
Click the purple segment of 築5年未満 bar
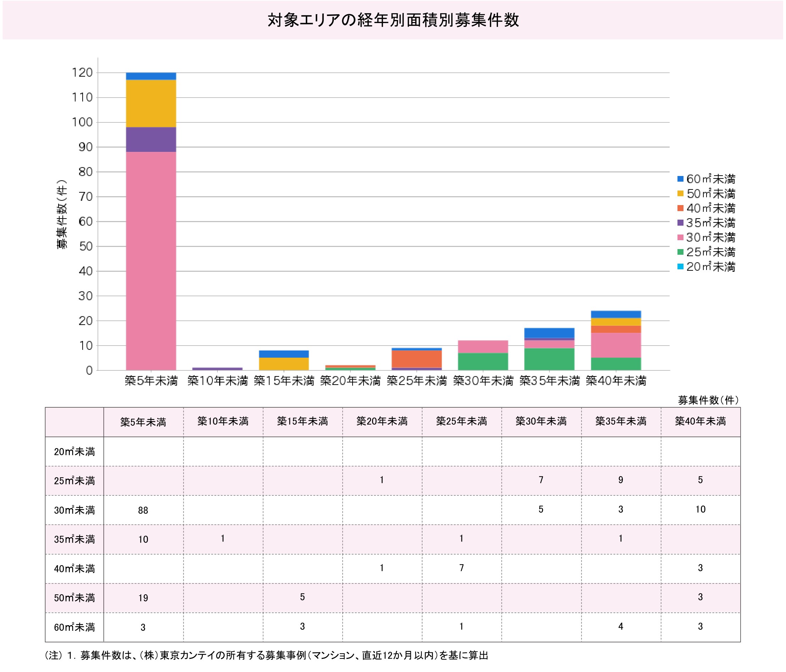tap(151, 140)
